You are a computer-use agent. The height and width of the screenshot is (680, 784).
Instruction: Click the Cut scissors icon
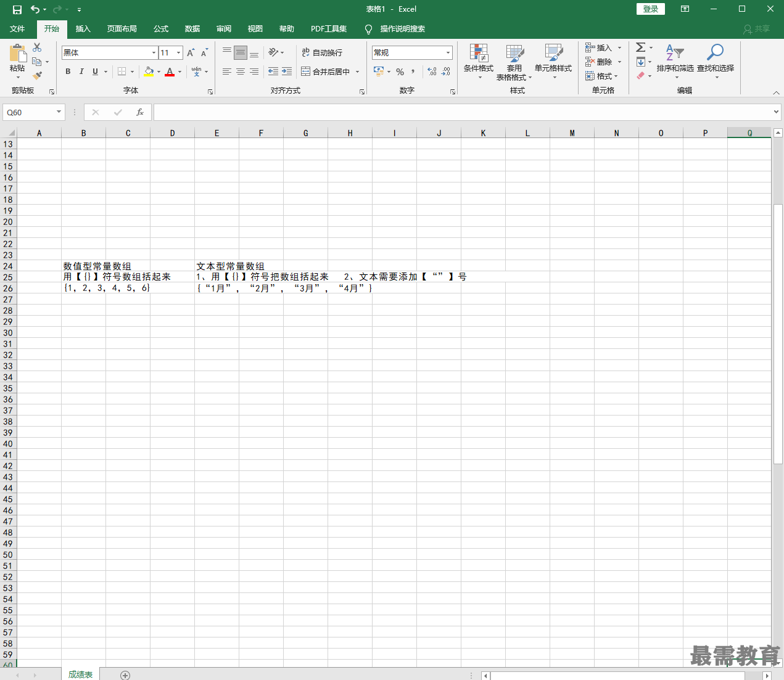click(37, 47)
